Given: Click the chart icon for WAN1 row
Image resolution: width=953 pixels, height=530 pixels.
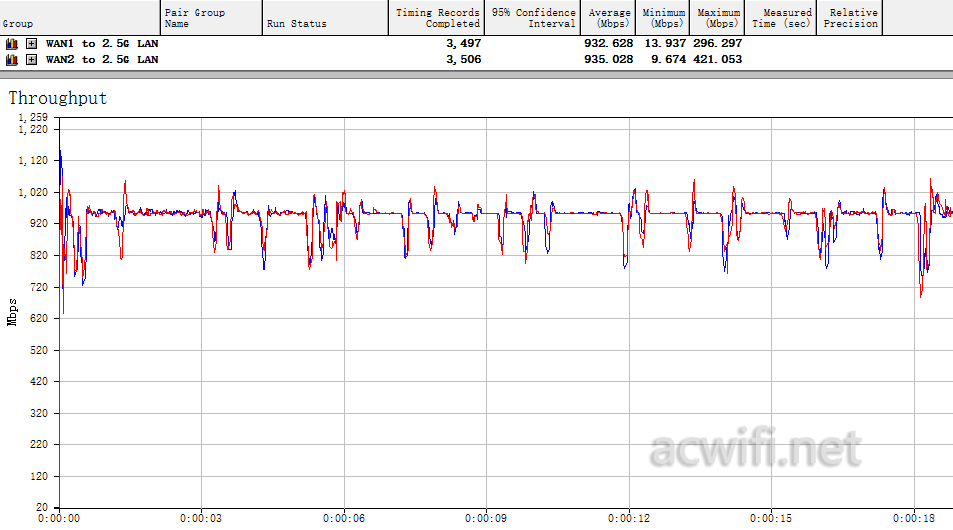Looking at the screenshot, I should pyautogui.click(x=12, y=44).
